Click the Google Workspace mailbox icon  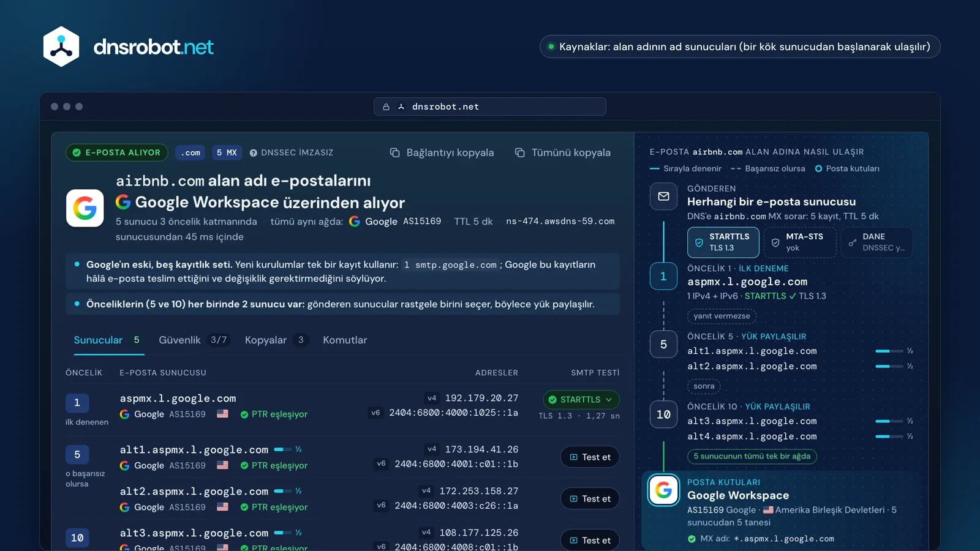[663, 490]
